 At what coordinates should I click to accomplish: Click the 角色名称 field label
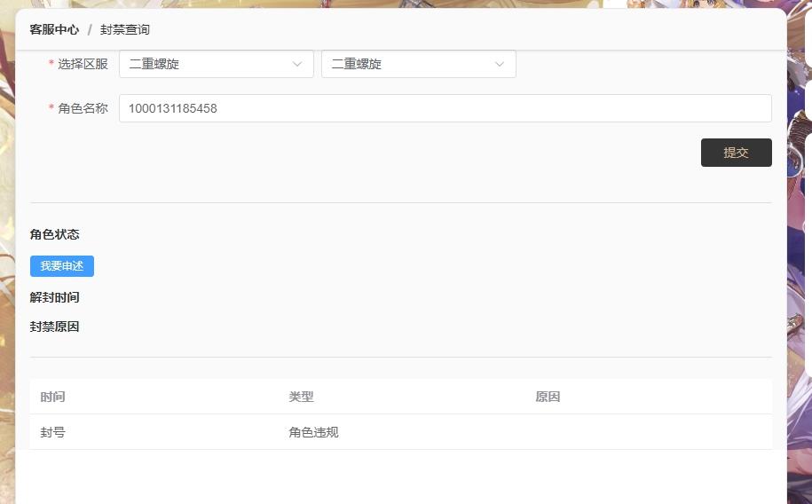(x=83, y=108)
